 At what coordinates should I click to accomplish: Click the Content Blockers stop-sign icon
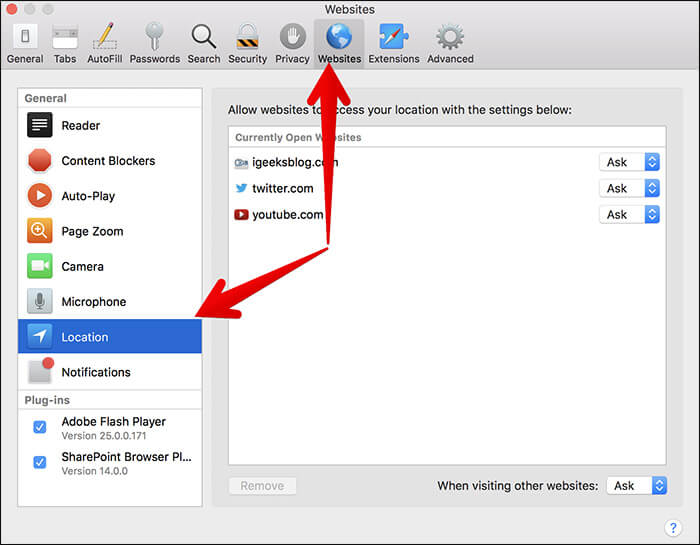39,160
